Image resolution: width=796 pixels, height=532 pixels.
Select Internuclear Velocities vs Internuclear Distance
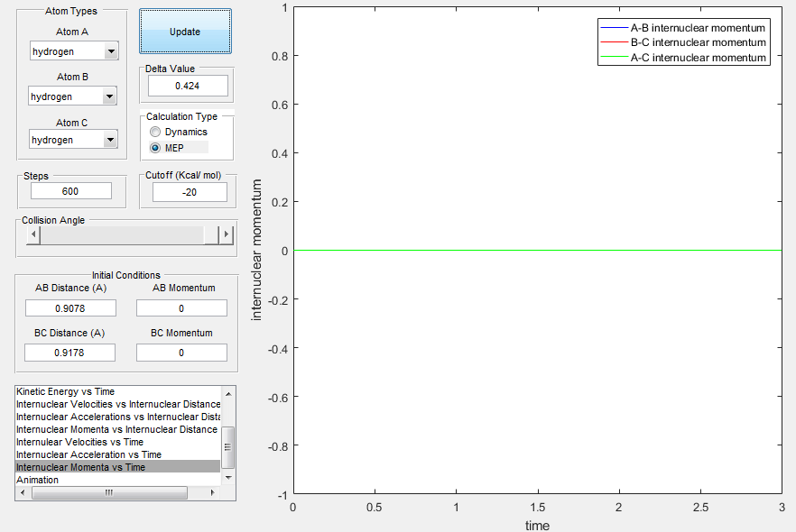117,404
